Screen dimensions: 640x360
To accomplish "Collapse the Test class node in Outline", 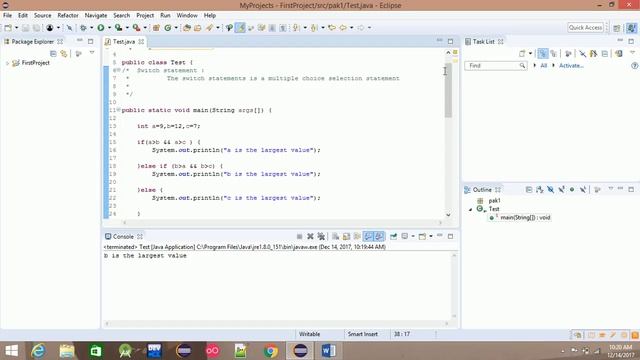I will (470, 209).
